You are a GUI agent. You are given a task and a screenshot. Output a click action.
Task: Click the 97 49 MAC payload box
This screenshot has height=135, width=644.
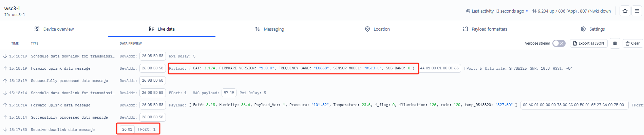(229, 92)
